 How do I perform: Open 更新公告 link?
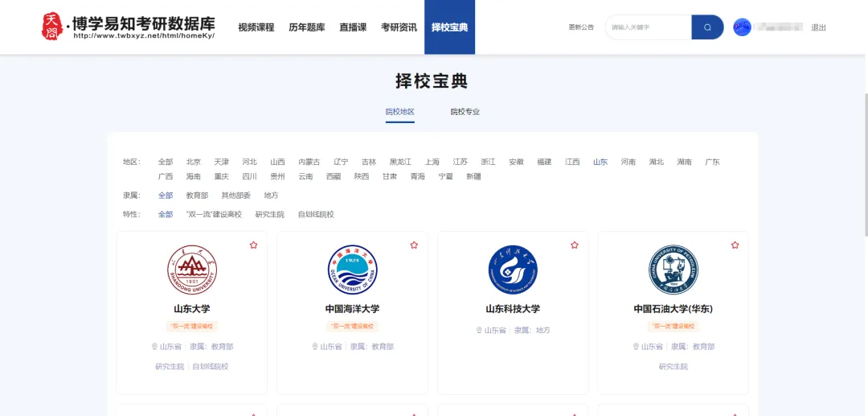point(581,27)
